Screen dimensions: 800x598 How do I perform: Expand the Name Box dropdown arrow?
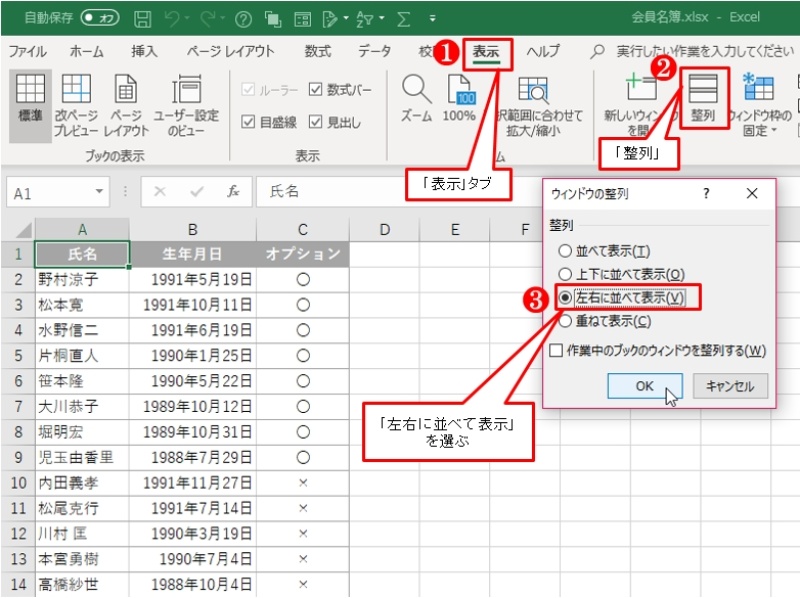100,192
